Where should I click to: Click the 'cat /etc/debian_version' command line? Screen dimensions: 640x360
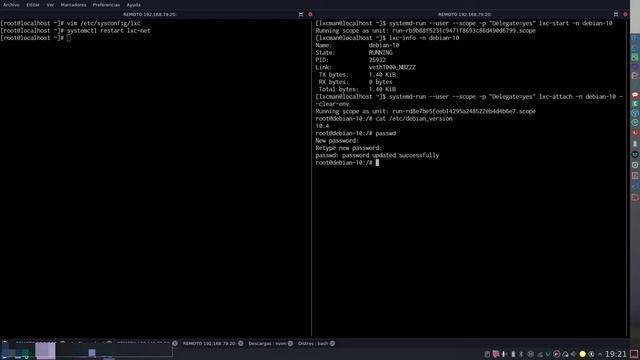click(384, 119)
